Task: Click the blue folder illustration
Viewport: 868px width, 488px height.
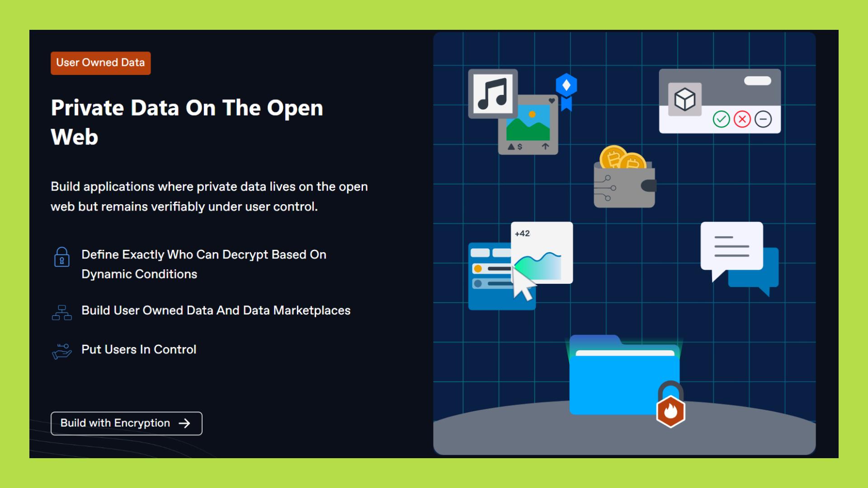Action: pos(619,380)
